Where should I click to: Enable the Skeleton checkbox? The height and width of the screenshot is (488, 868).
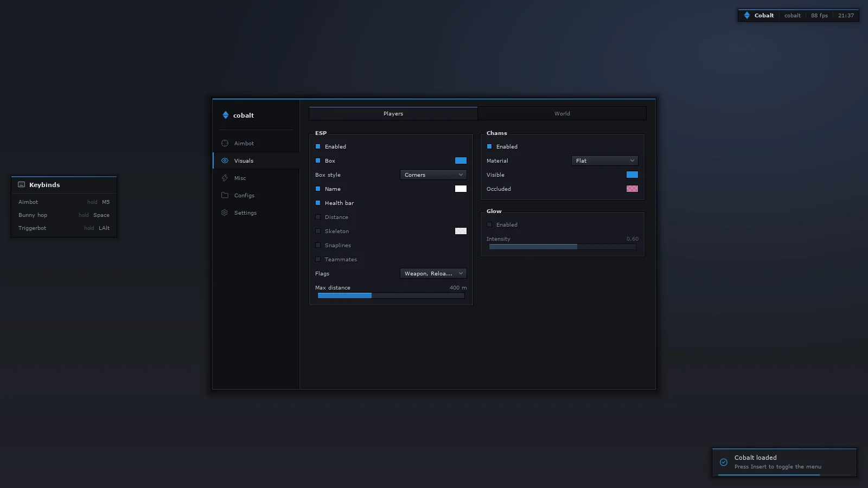click(318, 231)
